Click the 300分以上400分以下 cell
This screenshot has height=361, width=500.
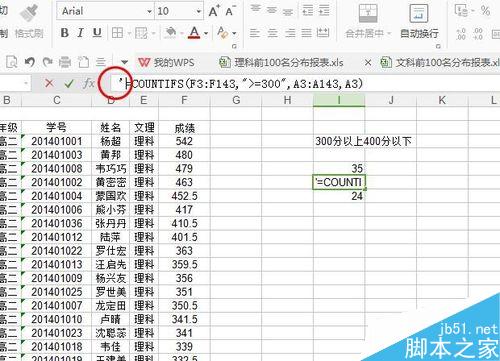pos(363,141)
